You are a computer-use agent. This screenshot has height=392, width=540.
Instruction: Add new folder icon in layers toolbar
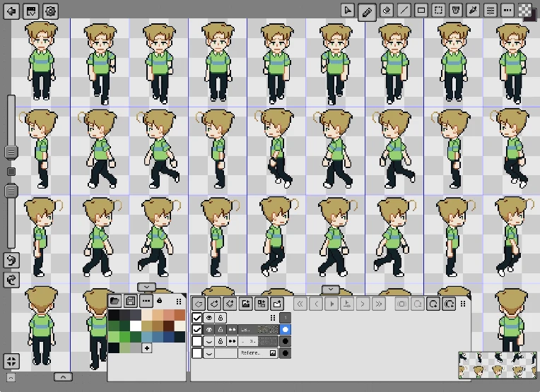277,304
